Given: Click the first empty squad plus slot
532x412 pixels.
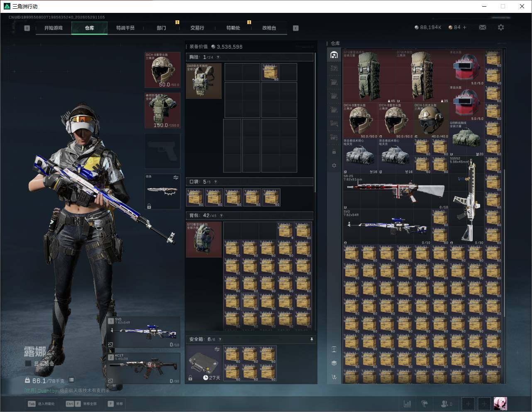Looking at the screenshot, I should tap(468, 403).
